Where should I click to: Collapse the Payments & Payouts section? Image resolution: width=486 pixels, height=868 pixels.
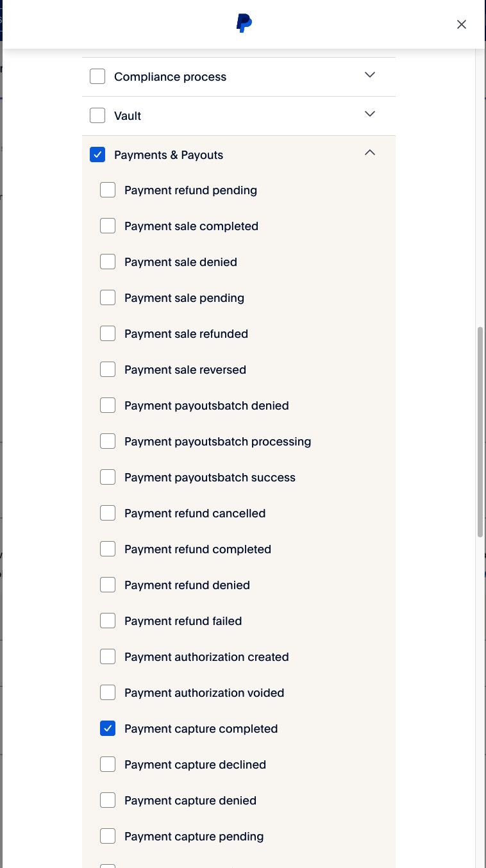click(x=369, y=153)
